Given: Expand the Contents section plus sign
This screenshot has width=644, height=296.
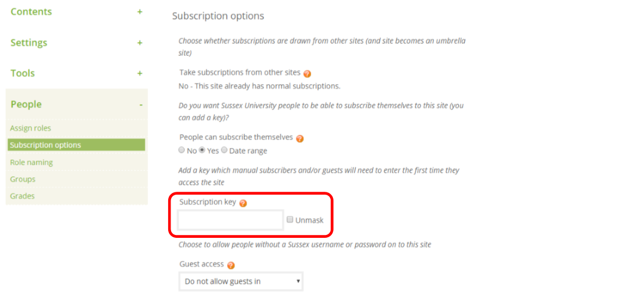Looking at the screenshot, I should pyautogui.click(x=139, y=12).
